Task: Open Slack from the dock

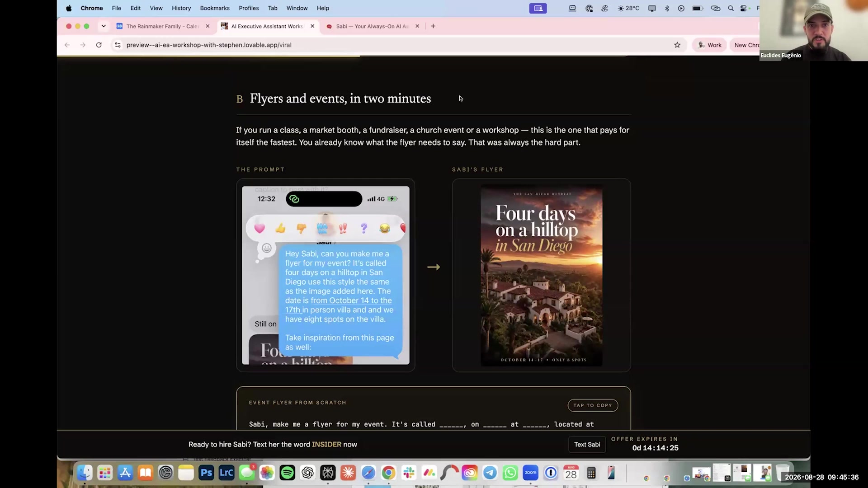Action: pyautogui.click(x=409, y=473)
